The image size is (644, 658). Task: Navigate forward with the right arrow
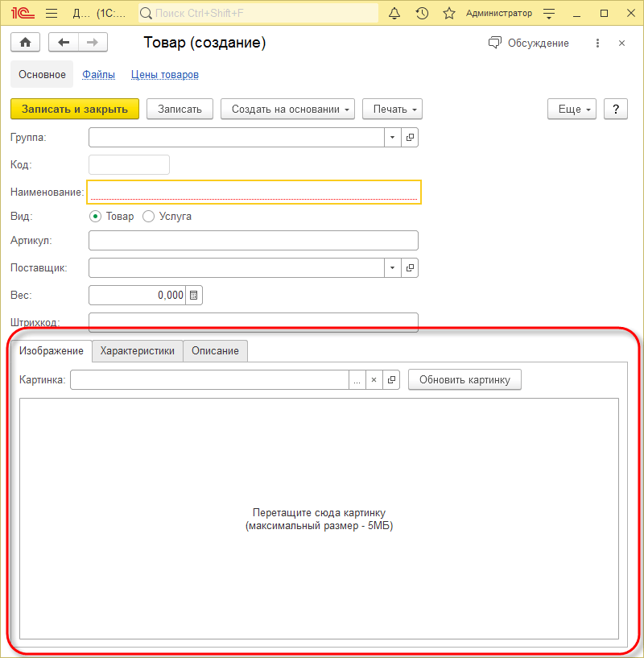coord(93,43)
